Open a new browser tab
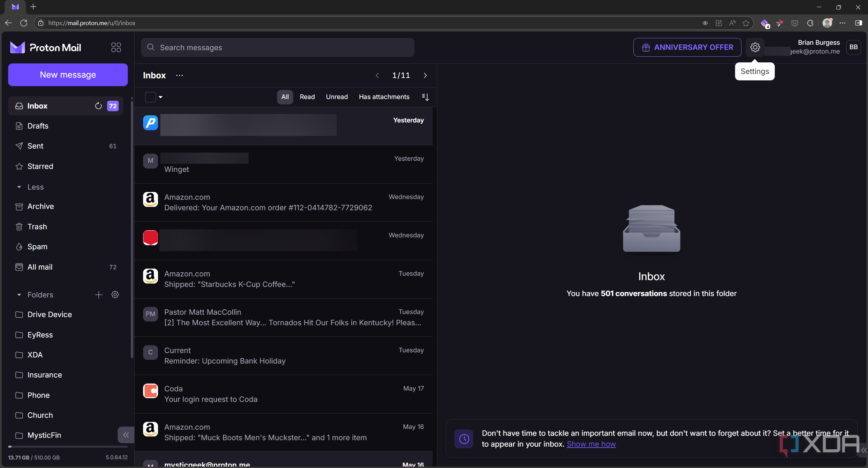Viewport: 868px width, 468px height. point(33,7)
